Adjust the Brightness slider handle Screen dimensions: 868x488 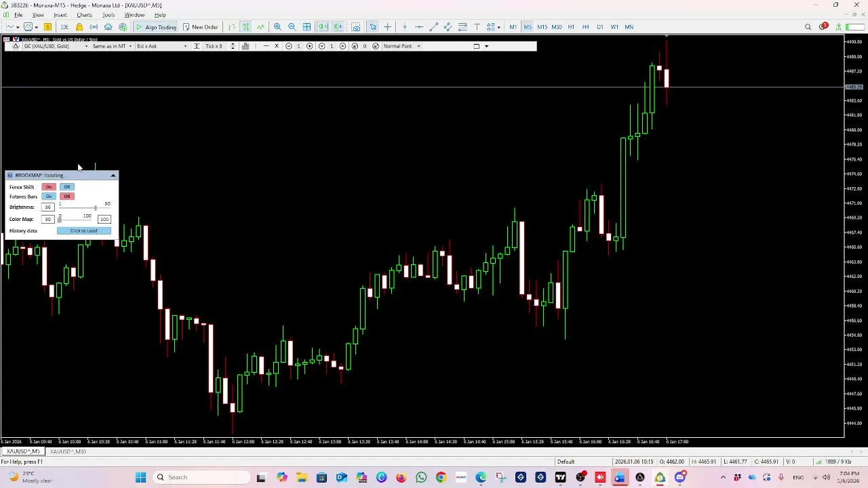95,207
